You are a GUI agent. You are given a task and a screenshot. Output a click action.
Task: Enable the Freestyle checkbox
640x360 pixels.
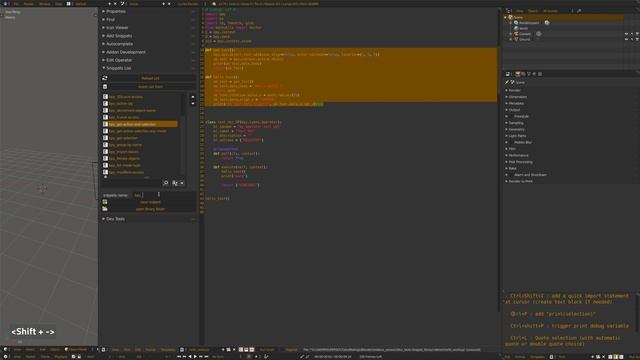pyautogui.click(x=511, y=116)
